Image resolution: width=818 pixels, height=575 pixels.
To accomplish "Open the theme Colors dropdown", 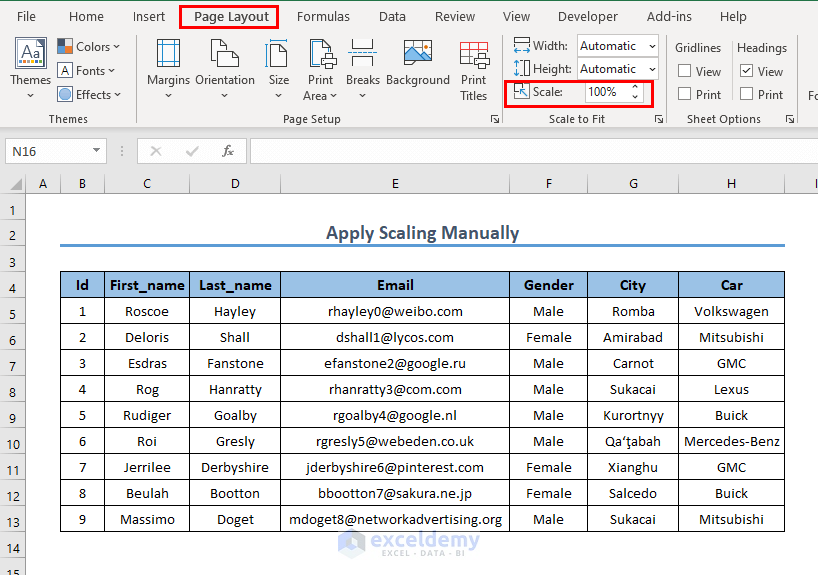I will tap(89, 47).
